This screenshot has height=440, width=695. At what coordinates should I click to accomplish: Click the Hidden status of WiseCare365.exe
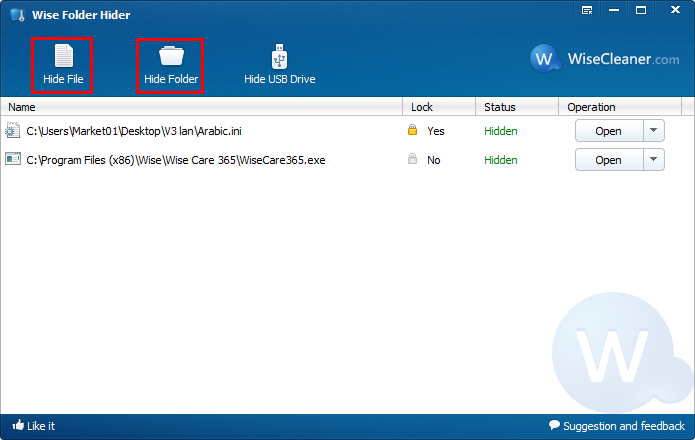[x=500, y=160]
